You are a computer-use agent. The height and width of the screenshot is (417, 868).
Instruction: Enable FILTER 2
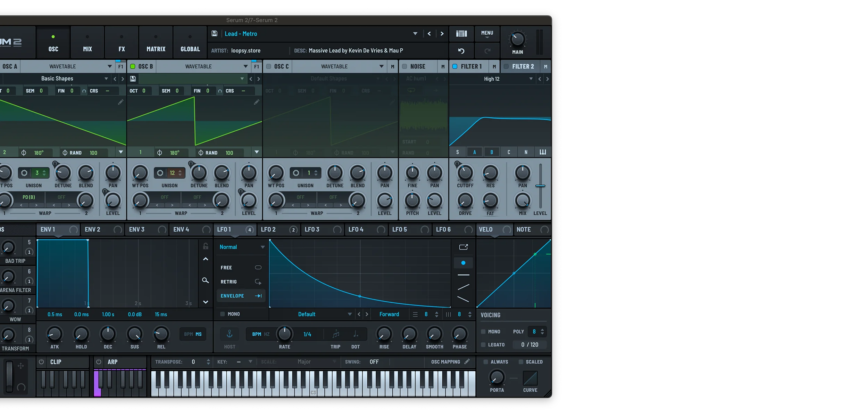pyautogui.click(x=506, y=66)
